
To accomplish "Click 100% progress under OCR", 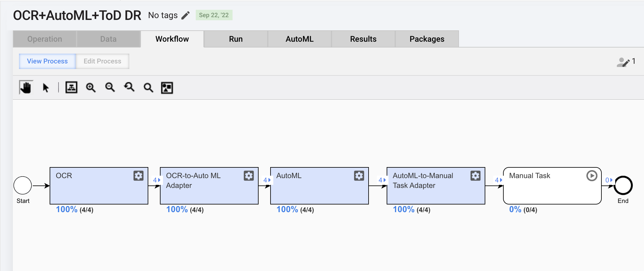I will [x=66, y=209].
